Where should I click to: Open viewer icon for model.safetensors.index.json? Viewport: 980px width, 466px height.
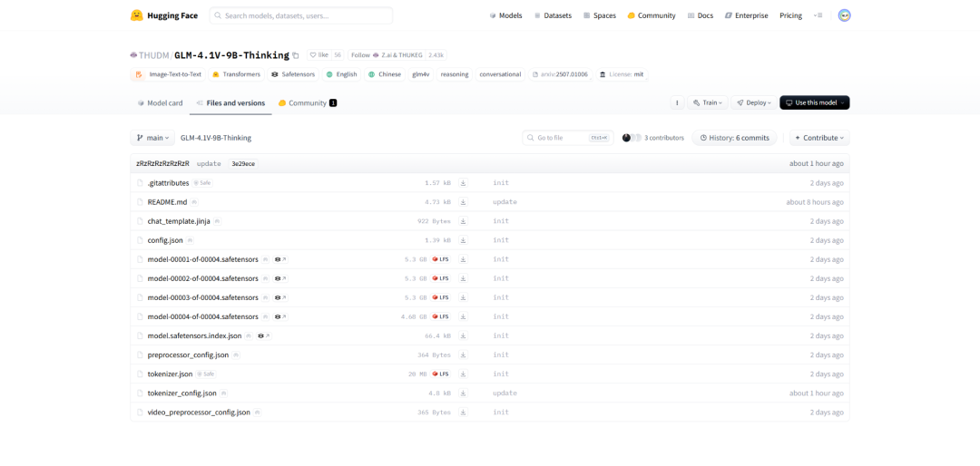tap(264, 335)
